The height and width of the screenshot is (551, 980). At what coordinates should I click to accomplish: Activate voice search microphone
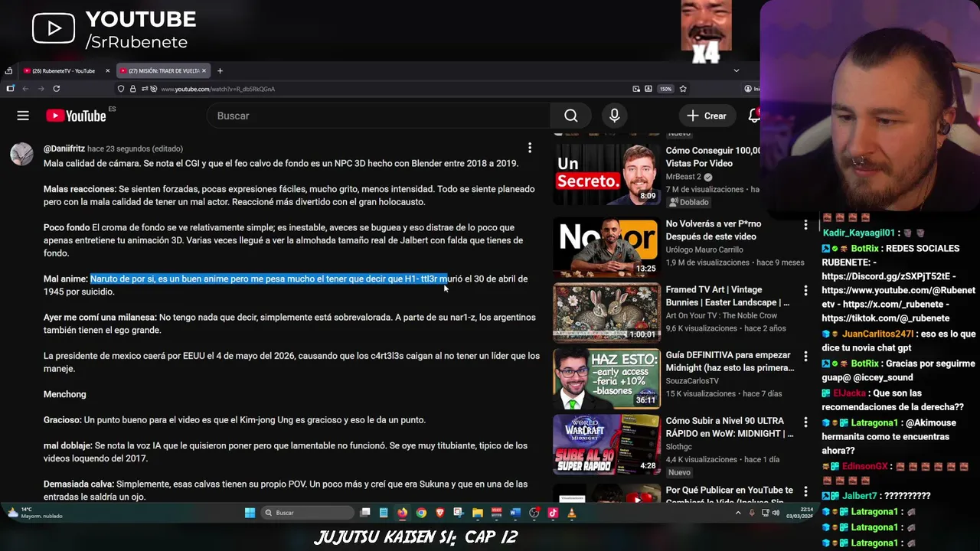click(x=614, y=116)
